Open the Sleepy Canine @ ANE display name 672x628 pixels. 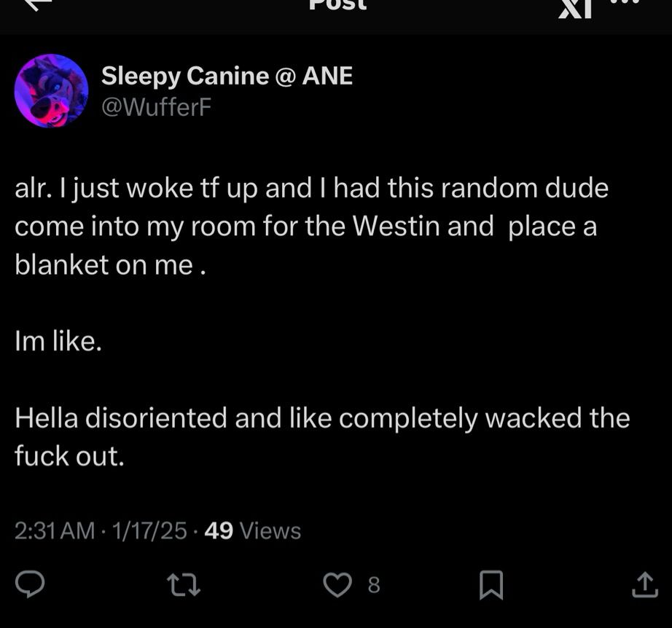click(227, 76)
